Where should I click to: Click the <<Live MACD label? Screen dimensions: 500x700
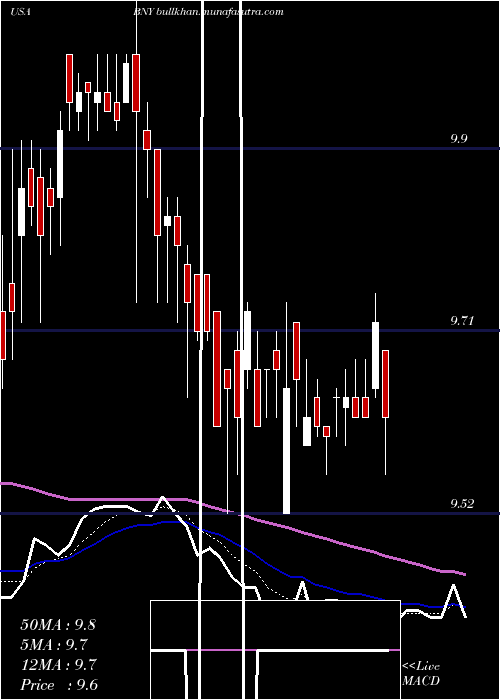[x=421, y=673]
